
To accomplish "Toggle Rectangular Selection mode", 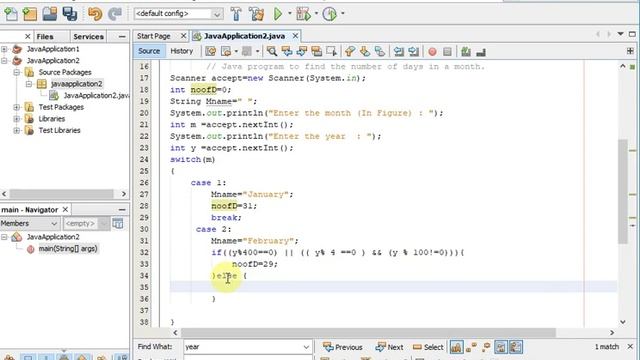I will tap(331, 51).
